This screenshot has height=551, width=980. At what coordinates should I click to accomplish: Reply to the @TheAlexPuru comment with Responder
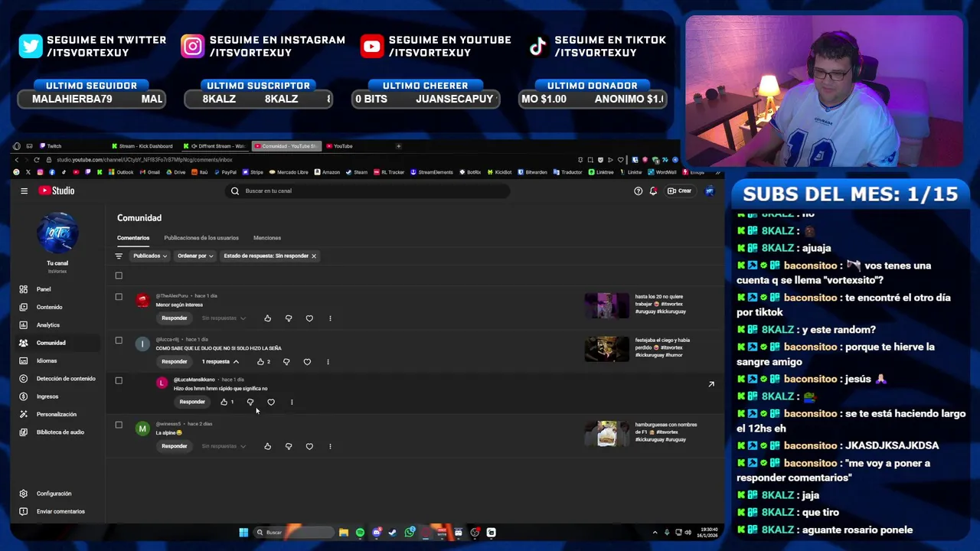click(x=174, y=318)
